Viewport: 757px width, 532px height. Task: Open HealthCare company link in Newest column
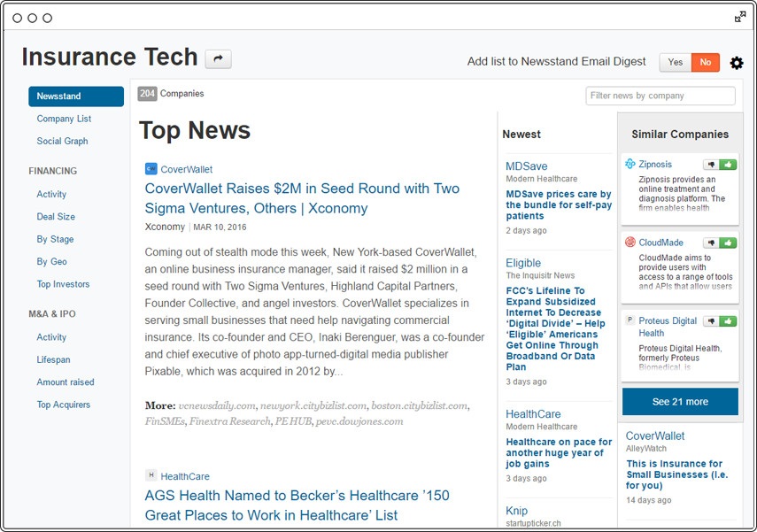533,414
